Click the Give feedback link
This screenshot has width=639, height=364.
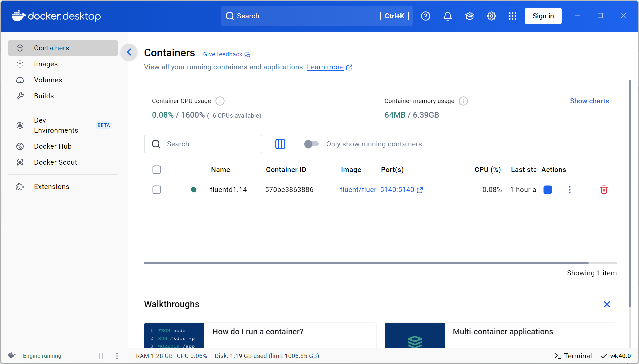pos(223,54)
